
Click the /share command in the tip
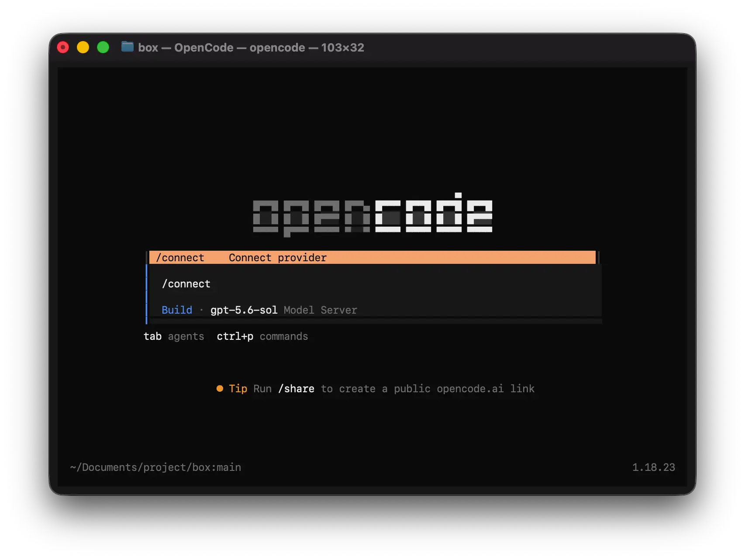pyautogui.click(x=296, y=389)
